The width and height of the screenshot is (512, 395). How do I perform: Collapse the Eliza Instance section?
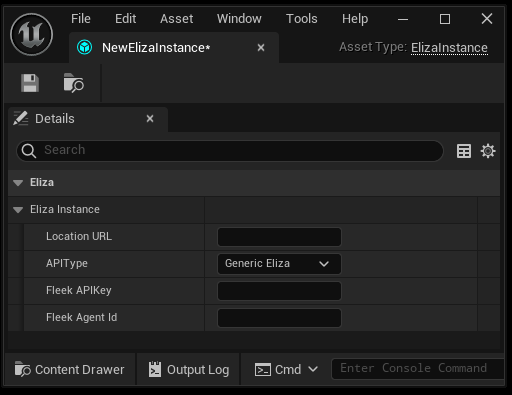[18, 210]
